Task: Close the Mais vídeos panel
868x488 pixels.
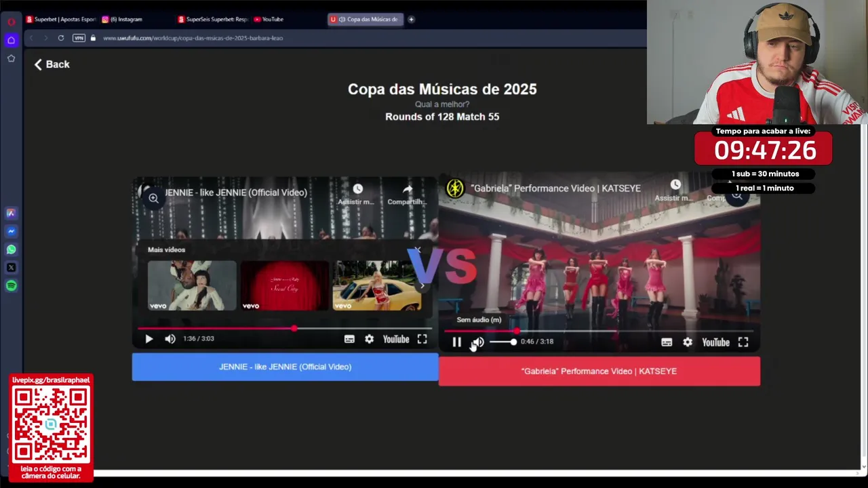Action: [x=418, y=249]
